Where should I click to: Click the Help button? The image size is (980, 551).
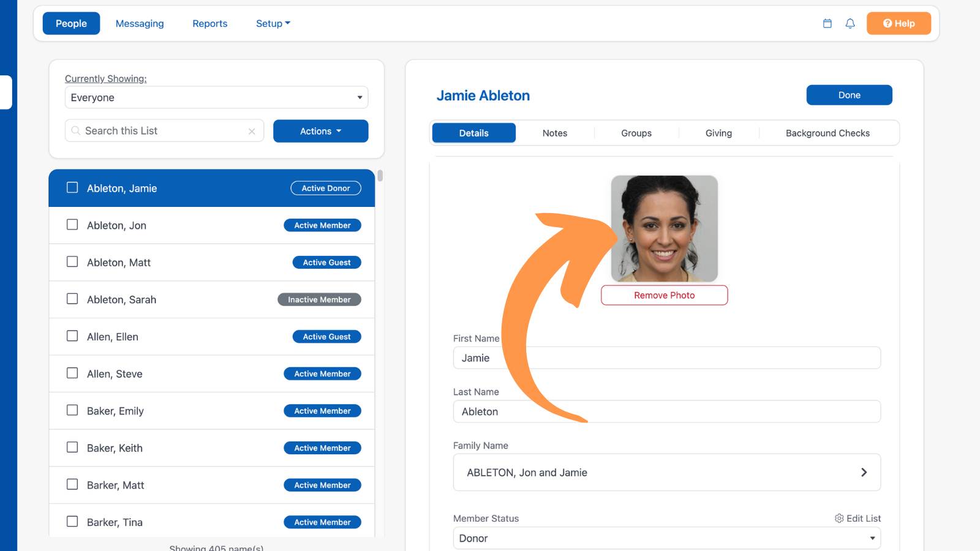[x=899, y=23]
